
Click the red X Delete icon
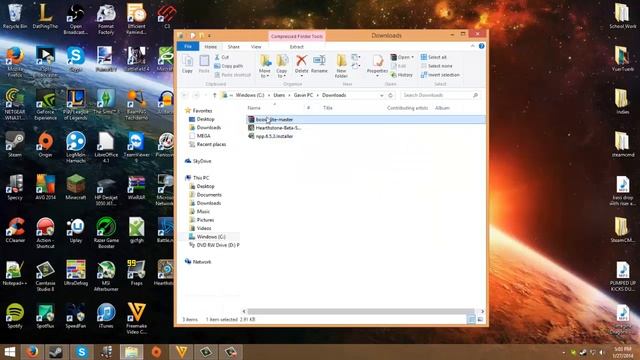pyautogui.click(x=301, y=61)
